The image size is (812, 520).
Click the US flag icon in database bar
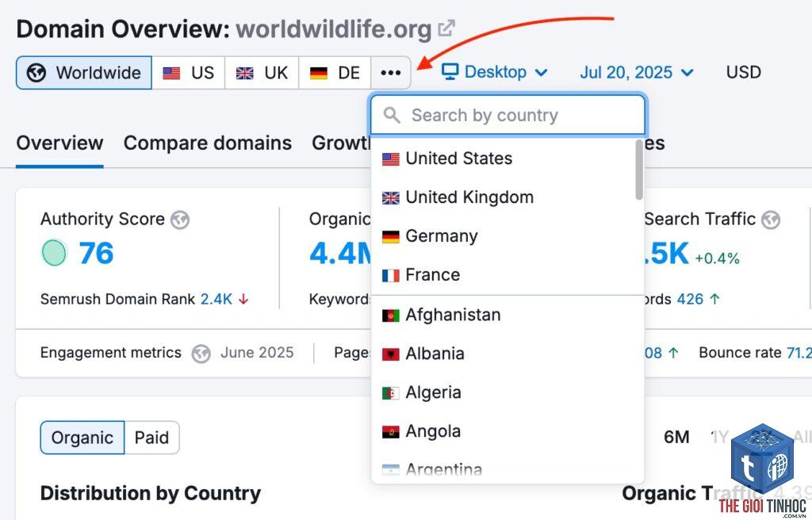point(171,73)
